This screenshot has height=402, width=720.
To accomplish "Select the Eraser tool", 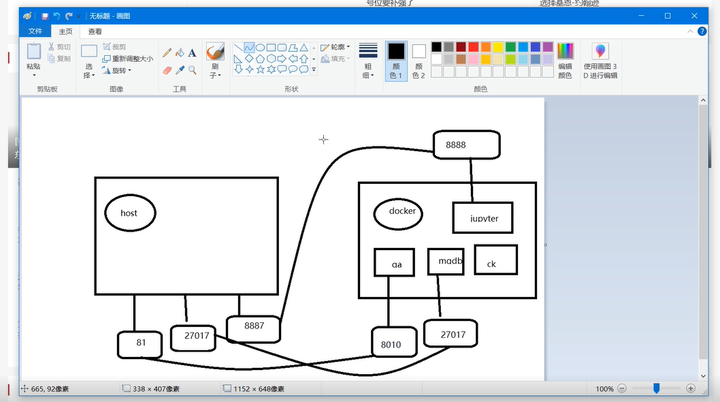I will click(x=167, y=70).
